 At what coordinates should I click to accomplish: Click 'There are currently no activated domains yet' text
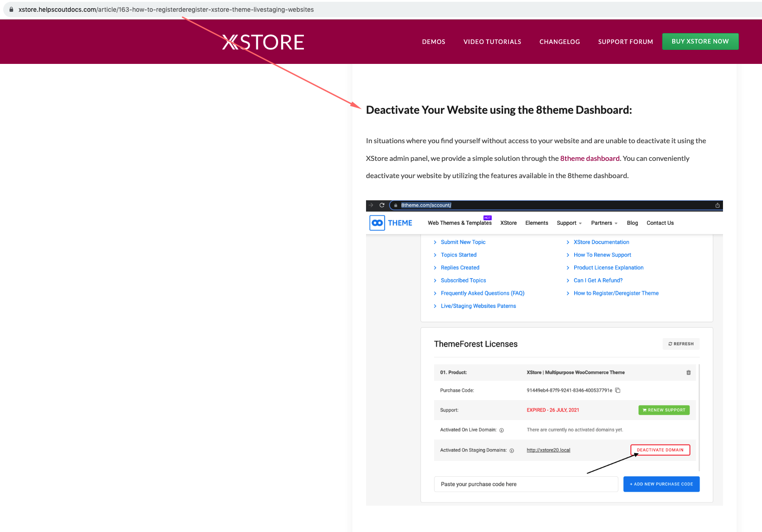tap(575, 430)
